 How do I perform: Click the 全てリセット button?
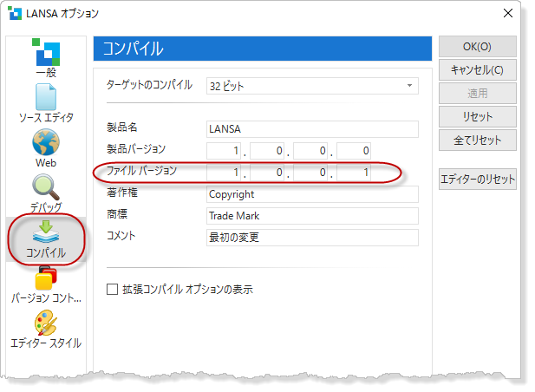[x=477, y=140]
